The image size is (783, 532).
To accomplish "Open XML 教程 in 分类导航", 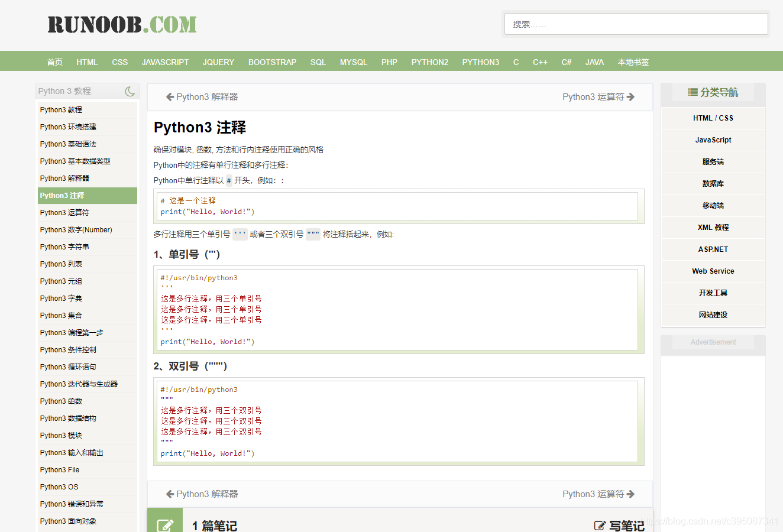I will pos(713,228).
